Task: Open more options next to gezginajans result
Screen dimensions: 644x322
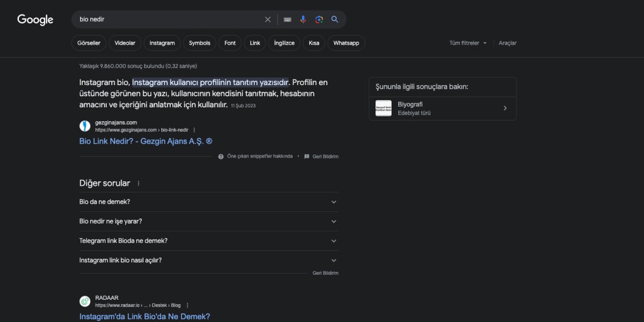Action: pos(194,130)
